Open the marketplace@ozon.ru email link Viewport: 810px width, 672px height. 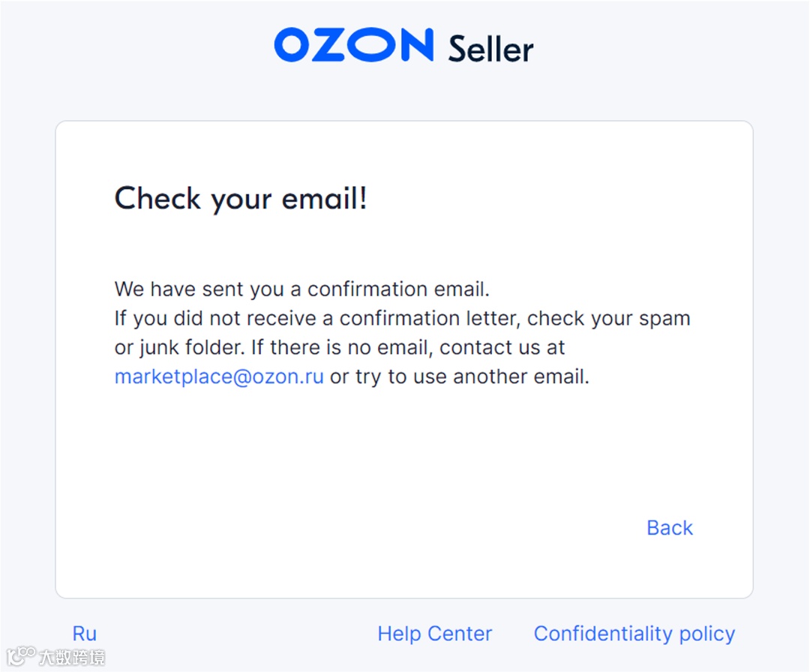click(219, 376)
